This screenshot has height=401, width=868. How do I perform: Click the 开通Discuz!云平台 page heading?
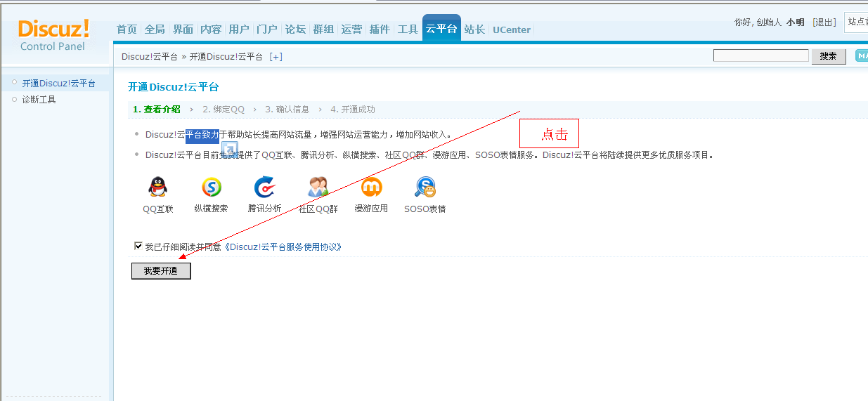[174, 87]
